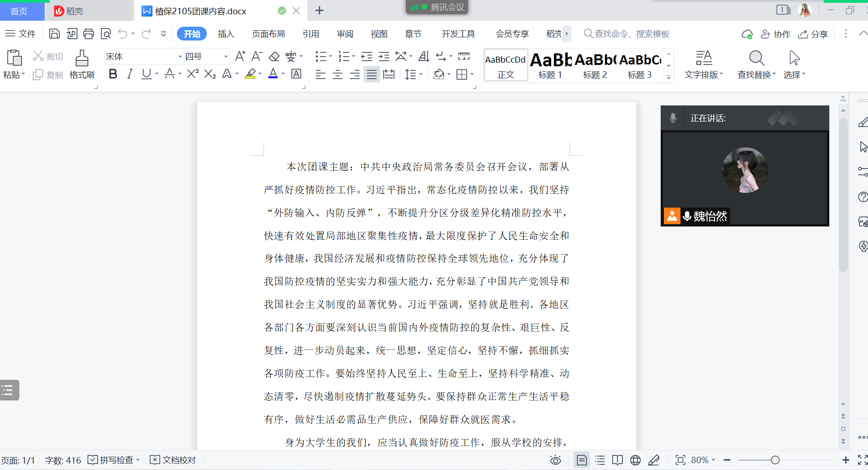Toggle justify alignment
Image resolution: width=868 pixels, height=470 pixels.
tap(372, 74)
